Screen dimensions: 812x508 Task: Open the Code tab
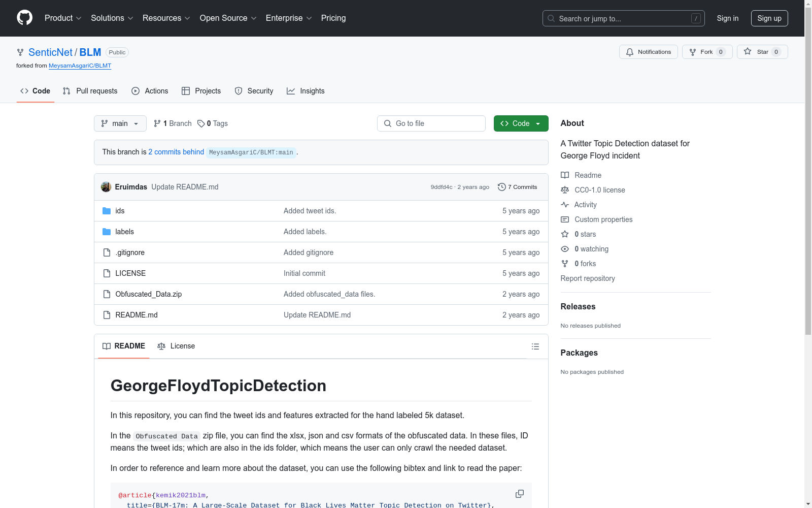(x=36, y=91)
